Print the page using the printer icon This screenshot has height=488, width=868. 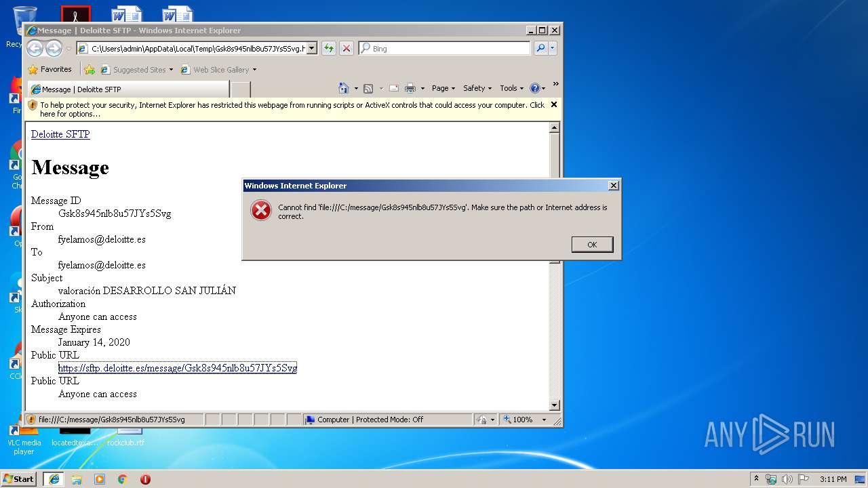(x=410, y=88)
